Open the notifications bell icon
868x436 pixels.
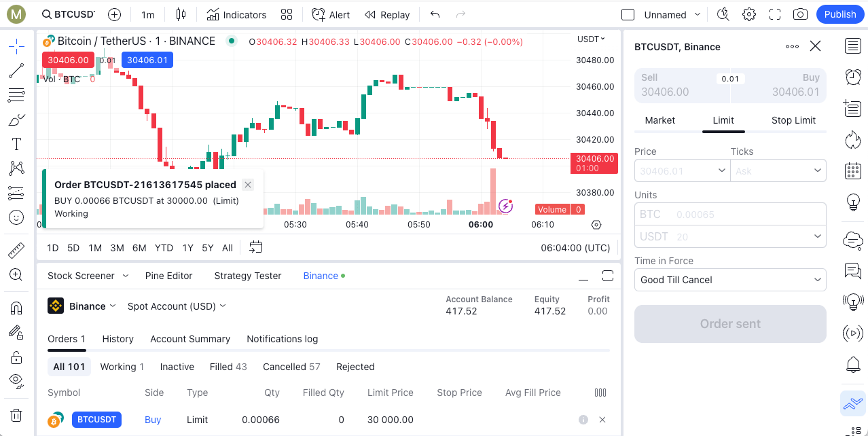(x=853, y=364)
